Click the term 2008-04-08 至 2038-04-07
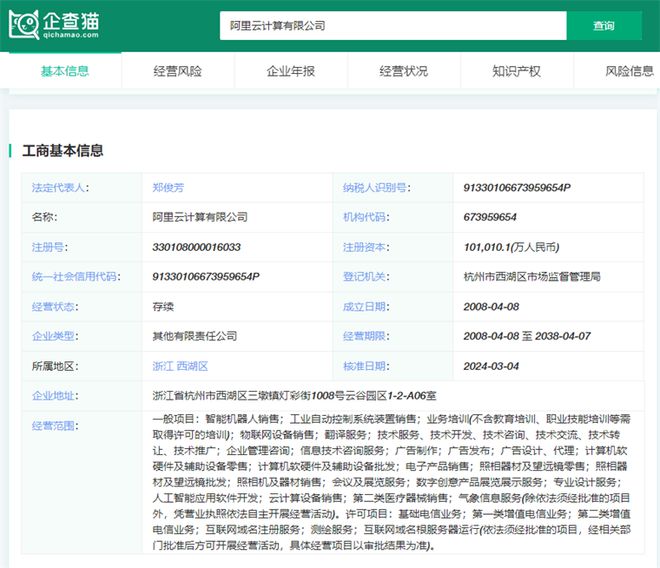660x568 pixels. (527, 336)
